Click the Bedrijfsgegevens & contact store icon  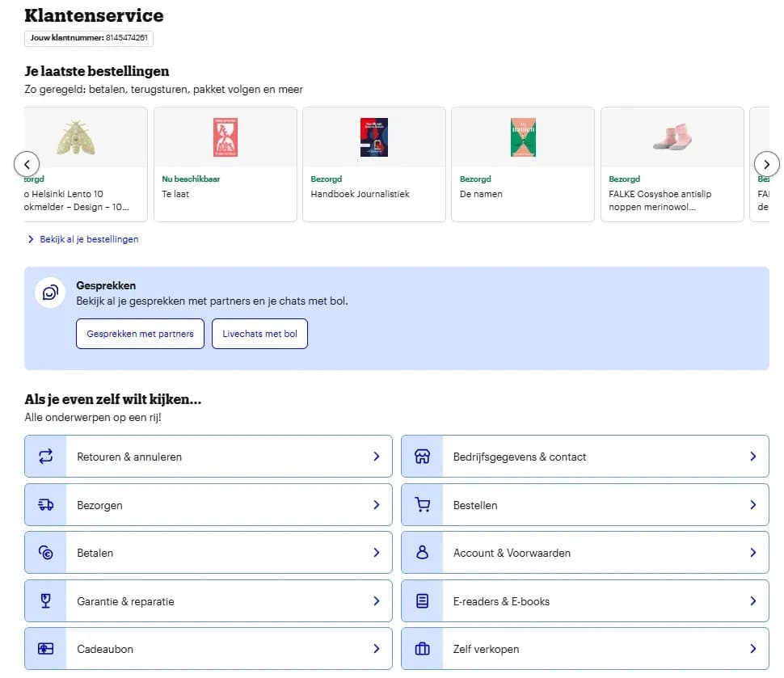pyautogui.click(x=422, y=456)
